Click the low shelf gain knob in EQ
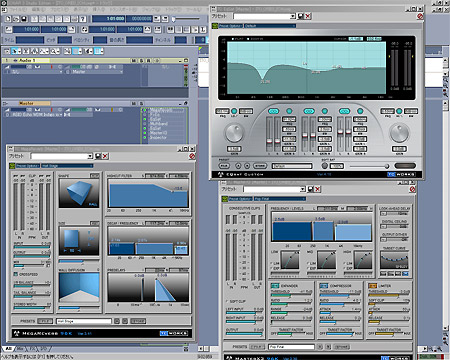This screenshot has width=450, height=360. point(234,133)
